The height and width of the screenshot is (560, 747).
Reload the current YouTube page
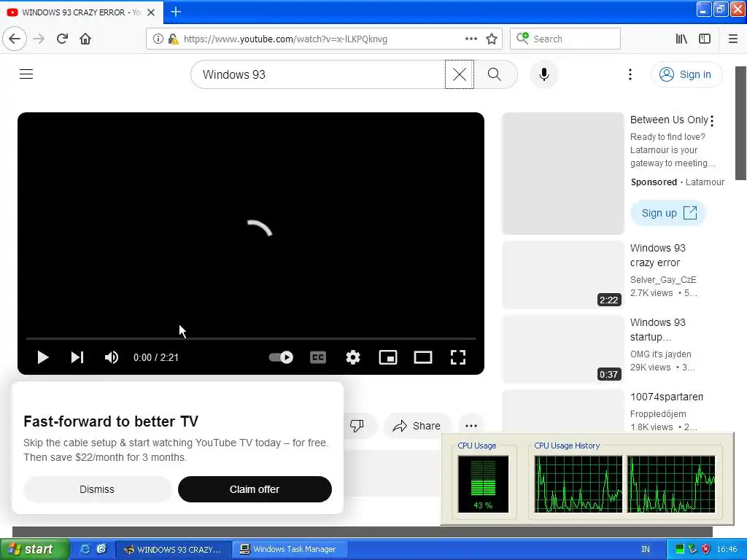click(x=63, y=39)
